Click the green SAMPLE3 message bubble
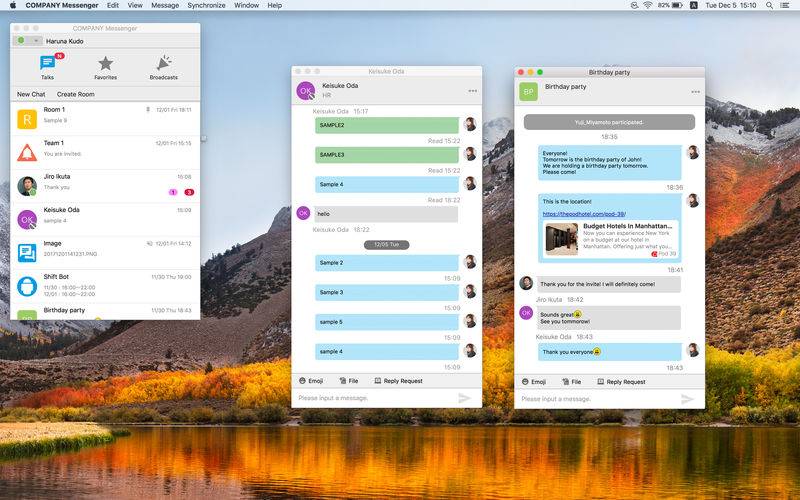Image resolution: width=800 pixels, height=500 pixels. tap(387, 155)
